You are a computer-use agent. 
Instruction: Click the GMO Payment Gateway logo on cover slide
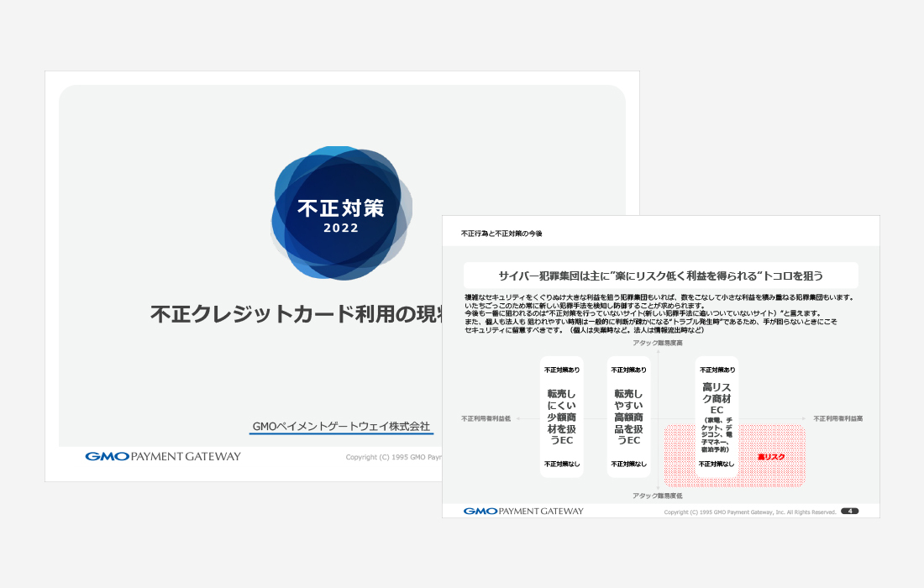click(x=163, y=456)
